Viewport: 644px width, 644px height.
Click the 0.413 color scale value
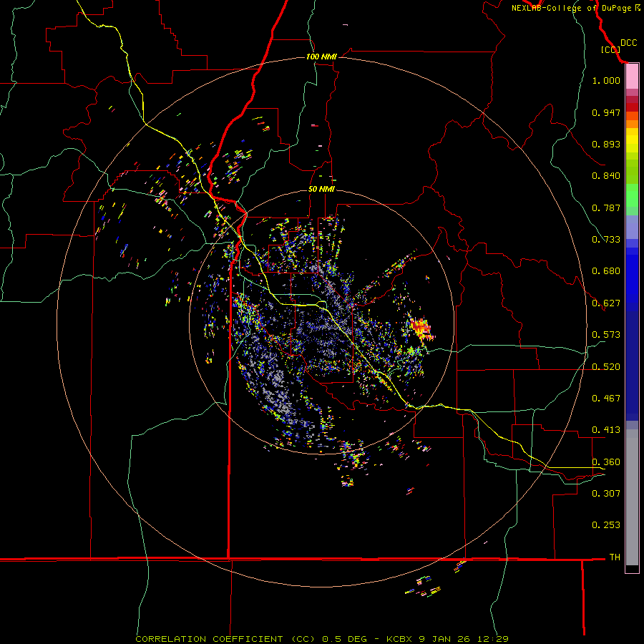coord(606,430)
